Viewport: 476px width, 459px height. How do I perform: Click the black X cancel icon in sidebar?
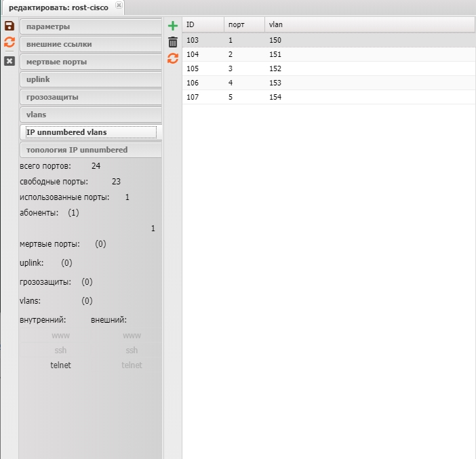[9, 61]
